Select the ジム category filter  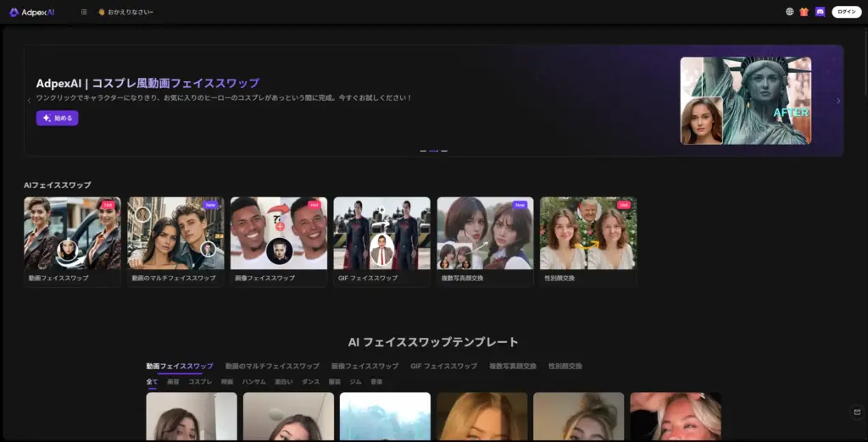pyautogui.click(x=355, y=382)
